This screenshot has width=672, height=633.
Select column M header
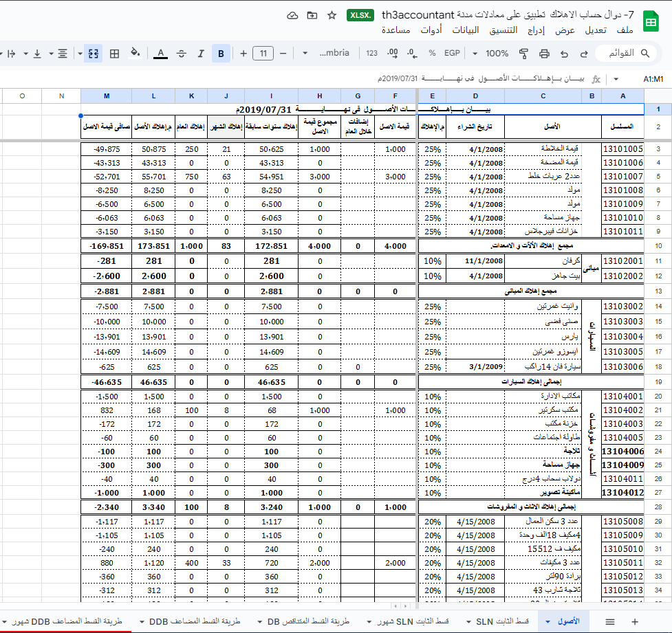(107, 96)
